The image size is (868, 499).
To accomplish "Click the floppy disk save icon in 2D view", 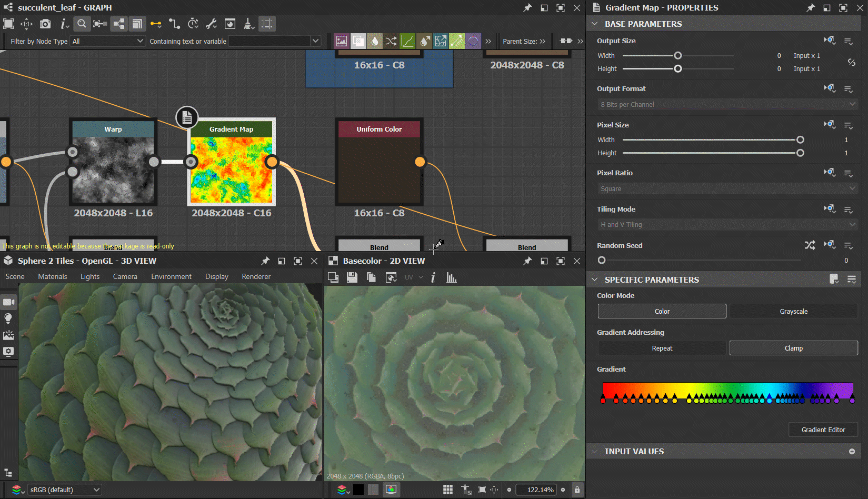I will pyautogui.click(x=352, y=277).
